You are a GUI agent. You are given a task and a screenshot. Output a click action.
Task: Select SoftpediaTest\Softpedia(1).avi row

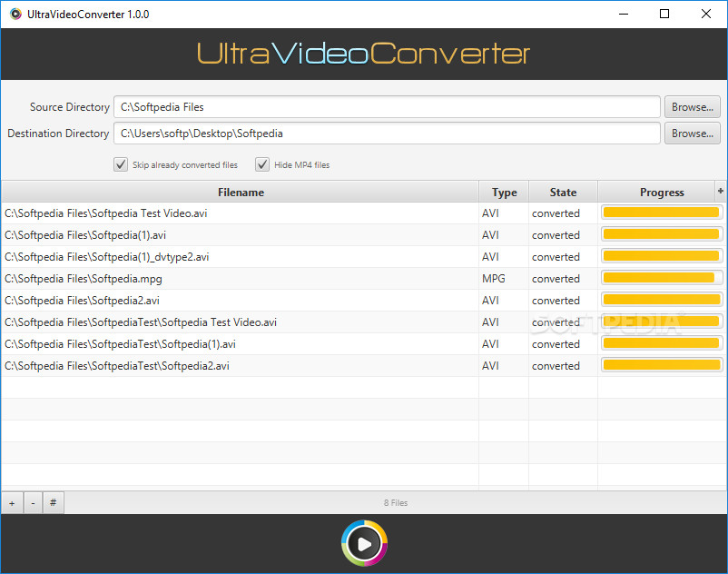[363, 344]
